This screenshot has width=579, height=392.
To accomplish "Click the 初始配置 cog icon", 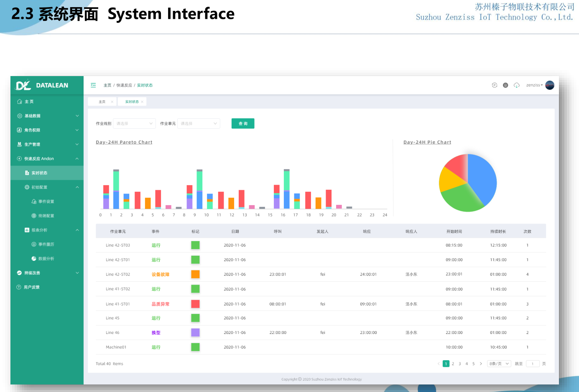I will [27, 187].
